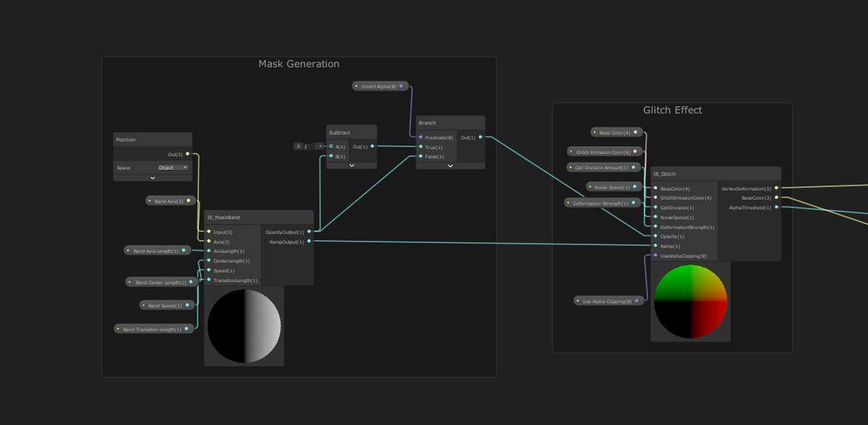
Task: Select the Branch node header
Action: [x=450, y=123]
